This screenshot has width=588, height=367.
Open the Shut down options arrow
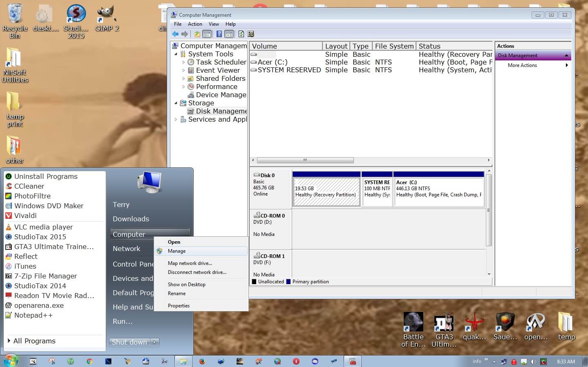(154, 342)
